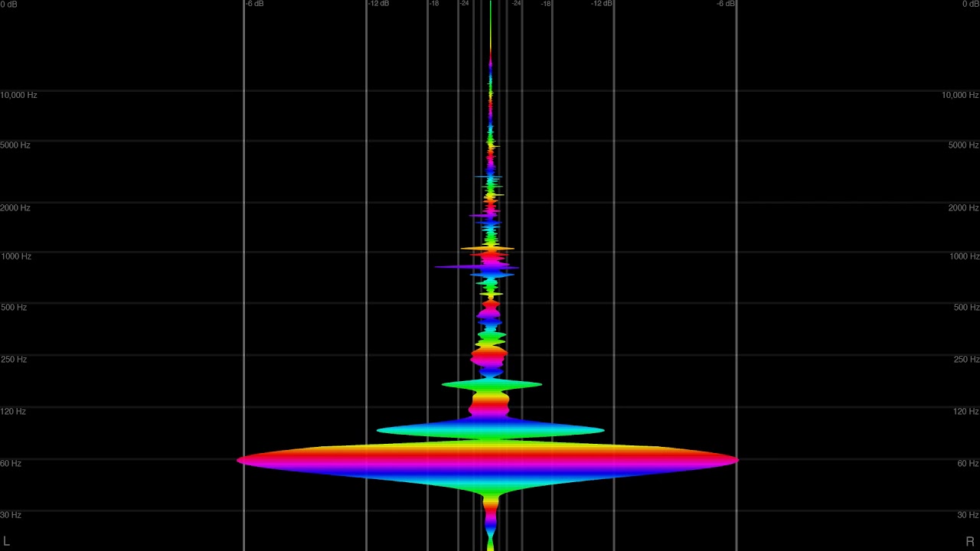Image resolution: width=980 pixels, height=551 pixels.
Task: Select the 10,000 Hz label on R side
Action: [x=960, y=95]
